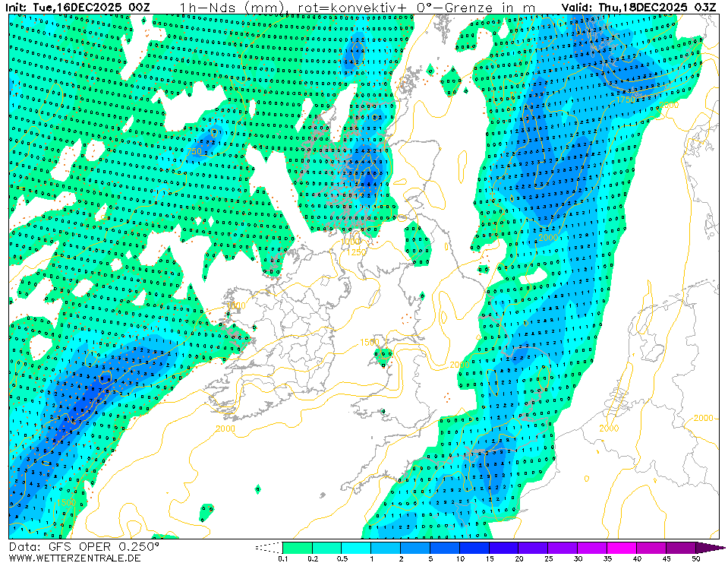Click the 'Data: GFS OPER 0.250°' label

[84, 546]
